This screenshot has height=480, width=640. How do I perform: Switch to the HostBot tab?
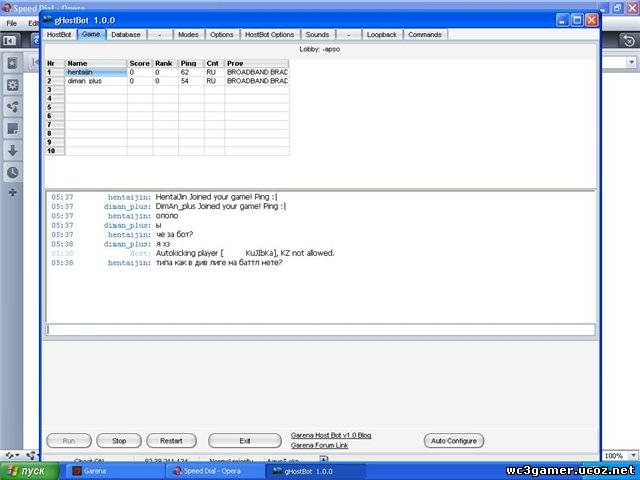coord(59,35)
